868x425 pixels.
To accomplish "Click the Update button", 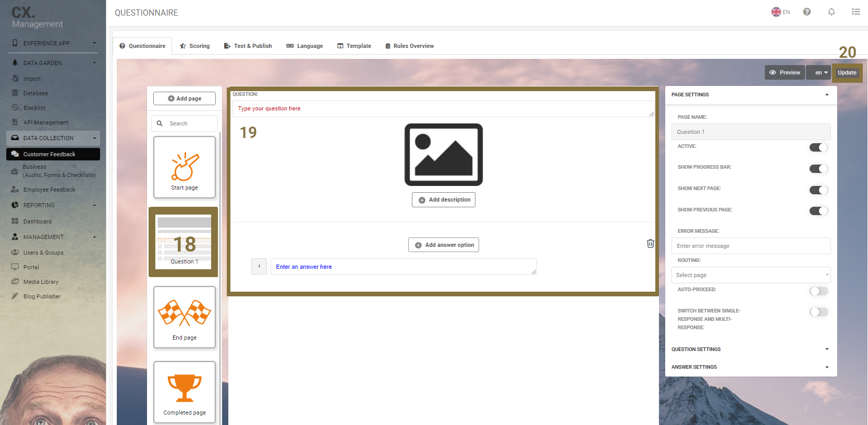I will tap(847, 72).
